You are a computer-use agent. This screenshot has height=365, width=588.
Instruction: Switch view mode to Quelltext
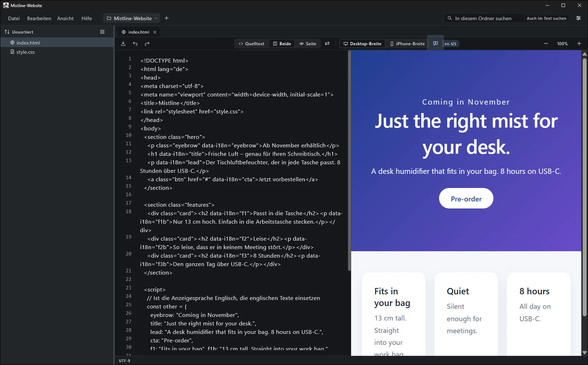click(251, 44)
